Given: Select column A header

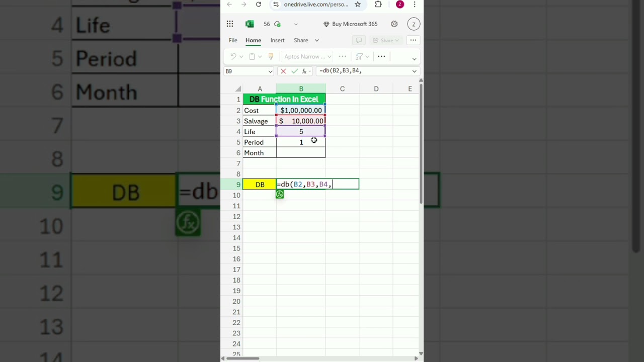Looking at the screenshot, I should [260, 89].
